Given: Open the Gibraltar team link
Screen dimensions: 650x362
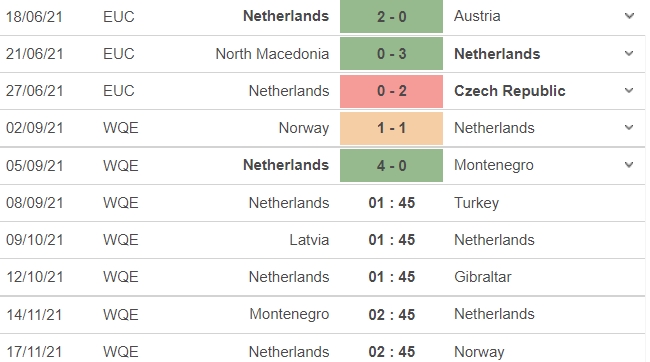Looking at the screenshot, I should [483, 277].
